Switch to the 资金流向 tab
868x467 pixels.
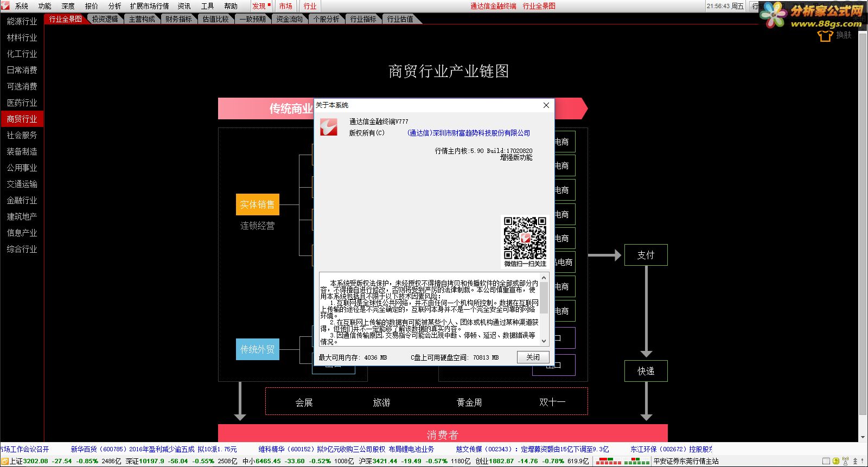pyautogui.click(x=289, y=19)
